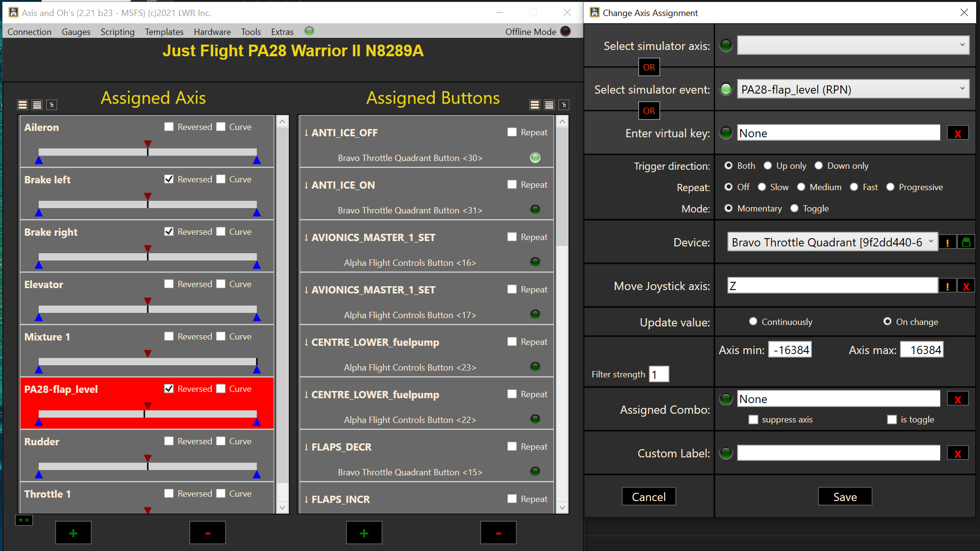The width and height of the screenshot is (980, 551).
Task: Open the Scripting menu
Action: [117, 32]
